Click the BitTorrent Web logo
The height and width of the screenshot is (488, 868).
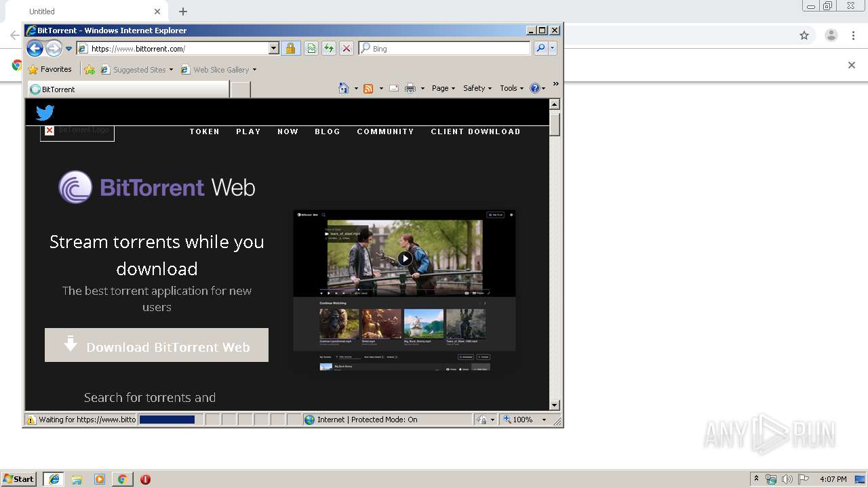[x=157, y=187]
